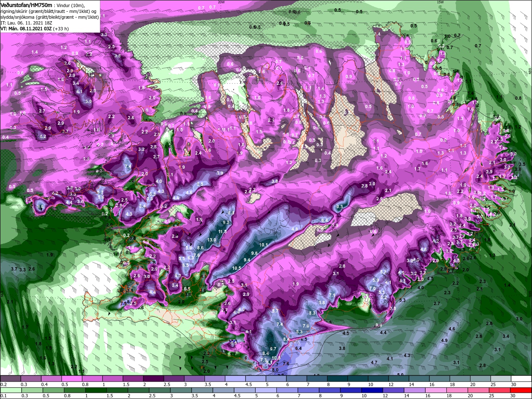Image resolution: width=532 pixels, height=399 pixels.
Task: Click the 9.8 precipitation value on the map
Action: pyautogui.click(x=254, y=253)
